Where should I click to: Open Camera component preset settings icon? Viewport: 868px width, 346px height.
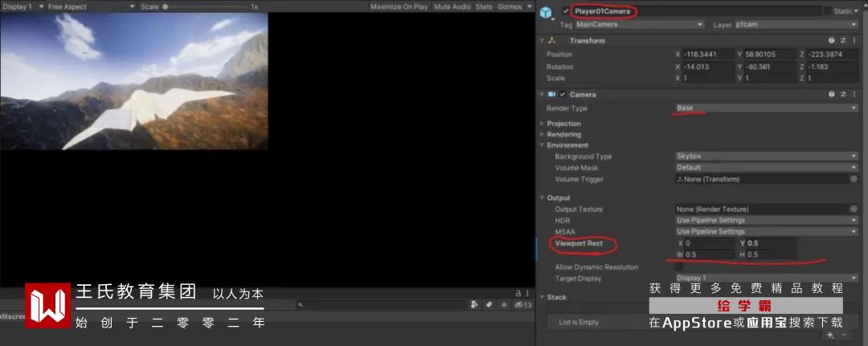843,95
